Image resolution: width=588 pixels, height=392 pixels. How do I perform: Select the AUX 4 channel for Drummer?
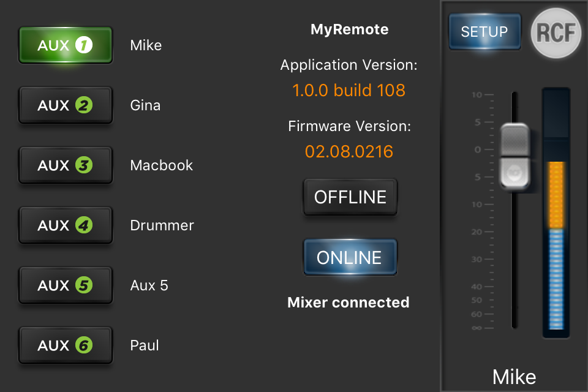coord(65,225)
